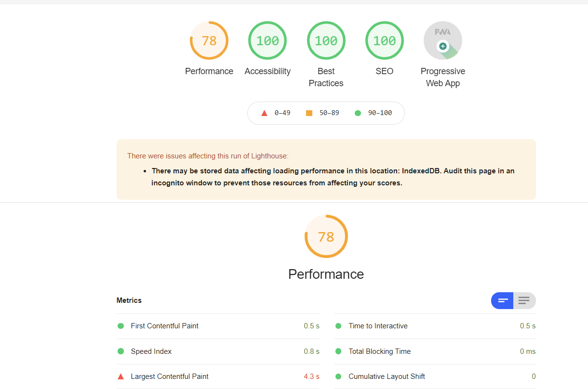Click the 'issues affecting this run' warning heading
Screen dimensions: 588x389
point(208,156)
